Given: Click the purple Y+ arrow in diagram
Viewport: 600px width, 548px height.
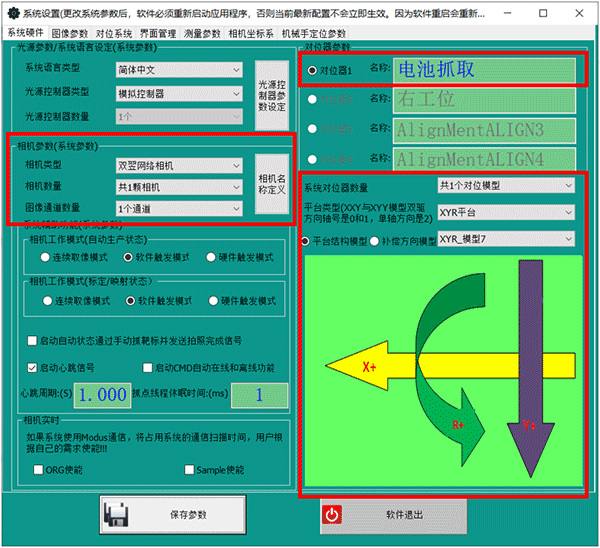Looking at the screenshot, I should (530, 380).
